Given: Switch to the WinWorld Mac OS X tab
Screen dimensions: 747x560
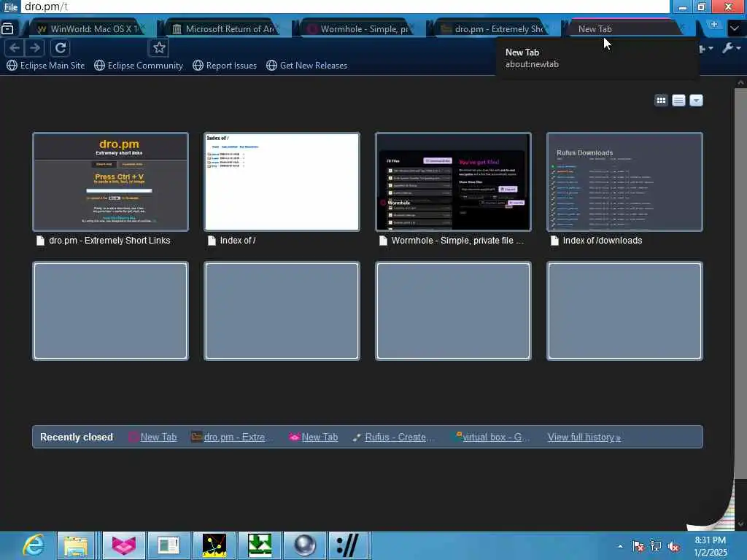Looking at the screenshot, I should tap(89, 29).
